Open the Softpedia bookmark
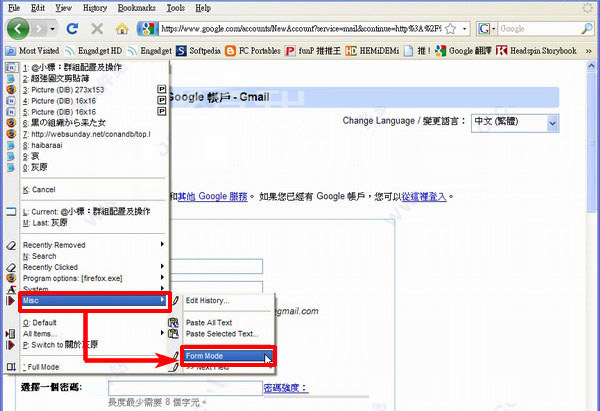 point(198,51)
